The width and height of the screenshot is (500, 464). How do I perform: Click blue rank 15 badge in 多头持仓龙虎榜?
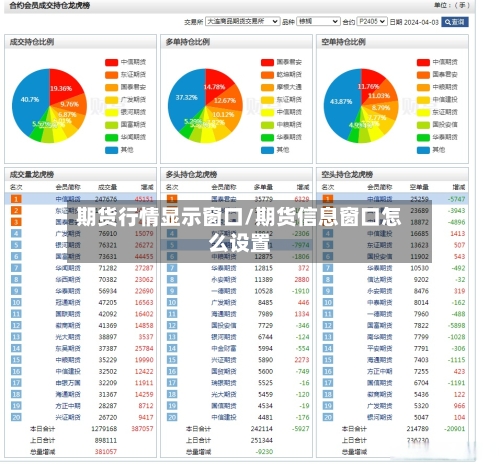172,360
